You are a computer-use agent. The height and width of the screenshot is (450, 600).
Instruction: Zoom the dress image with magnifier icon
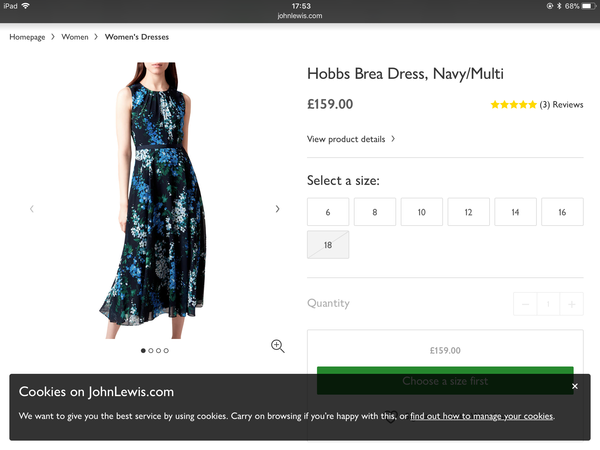(277, 346)
